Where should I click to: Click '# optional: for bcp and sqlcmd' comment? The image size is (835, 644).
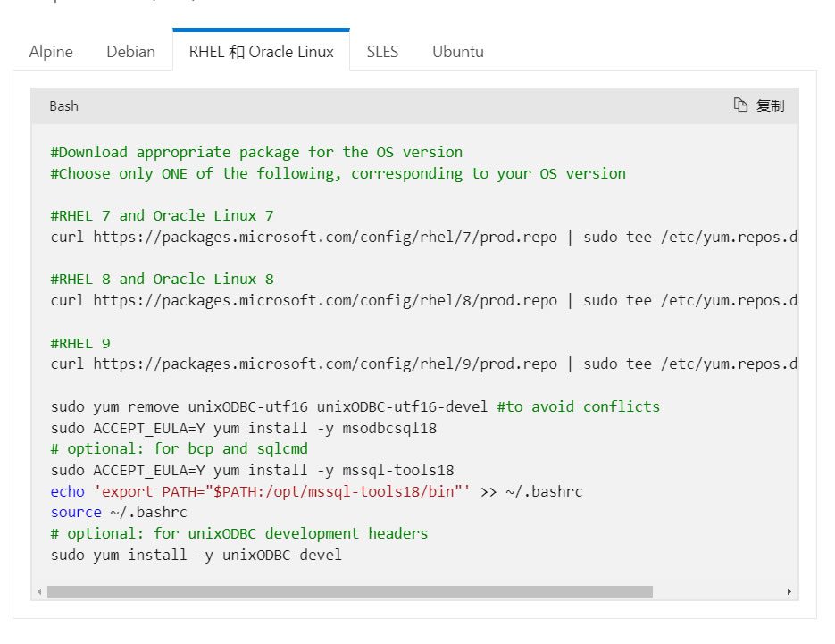[179, 449]
